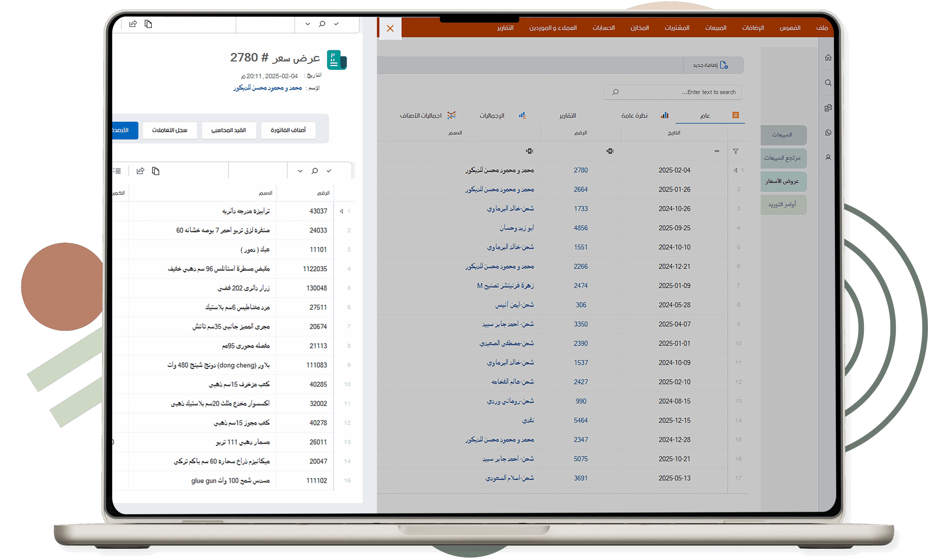This screenshot has height=560, width=928.
Task: Open the user profile sidebar icon
Action: [x=828, y=157]
